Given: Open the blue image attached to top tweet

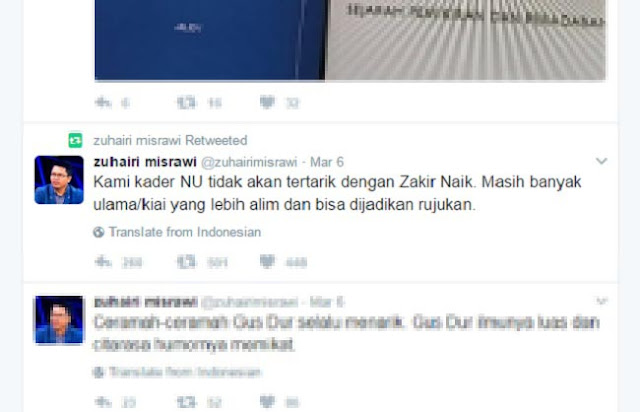Looking at the screenshot, I should (210, 40).
